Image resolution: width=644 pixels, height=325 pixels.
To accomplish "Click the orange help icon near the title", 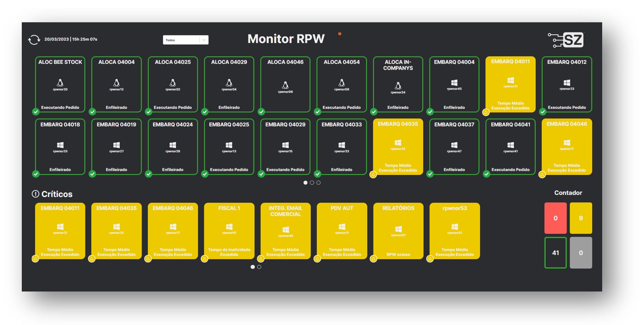I will [x=340, y=34].
